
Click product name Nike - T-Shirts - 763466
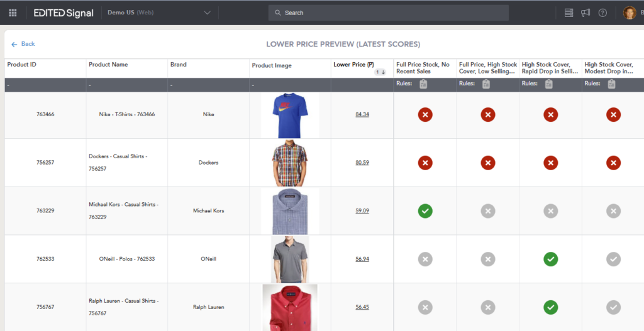pyautogui.click(x=127, y=114)
